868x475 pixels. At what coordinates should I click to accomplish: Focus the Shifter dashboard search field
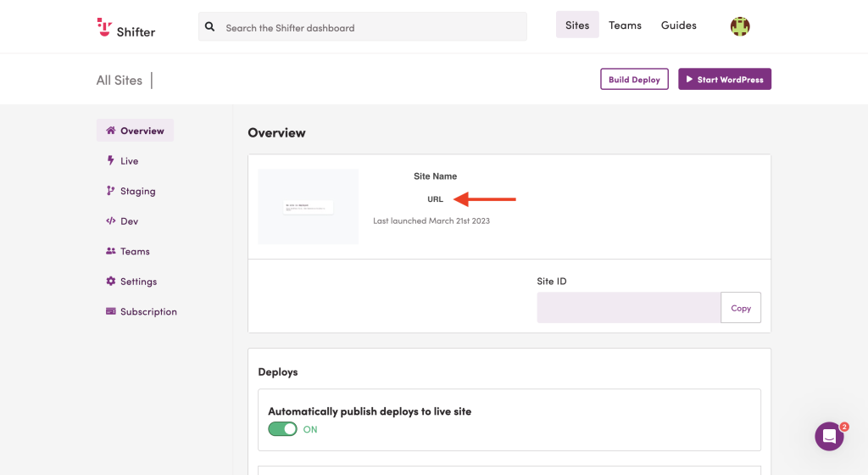(x=363, y=26)
